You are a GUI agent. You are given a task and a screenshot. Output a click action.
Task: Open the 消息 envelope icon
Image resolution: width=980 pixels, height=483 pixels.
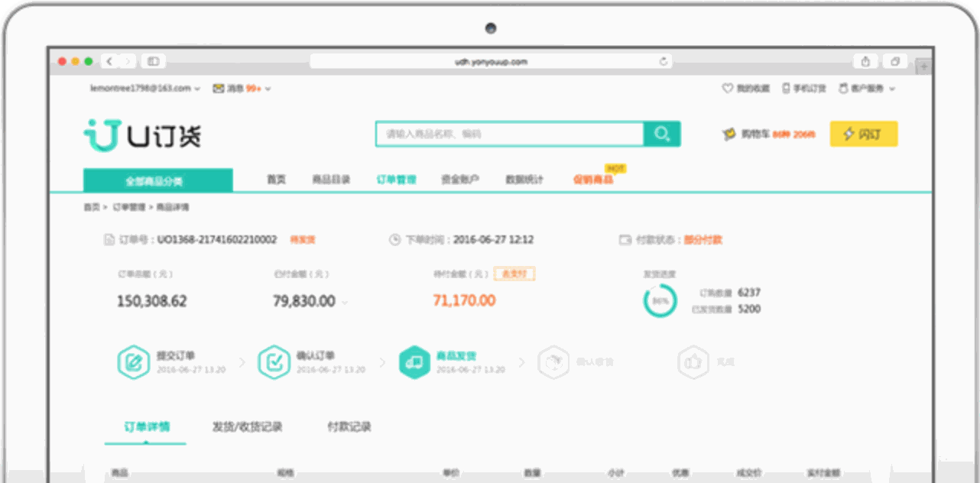pyautogui.click(x=219, y=89)
